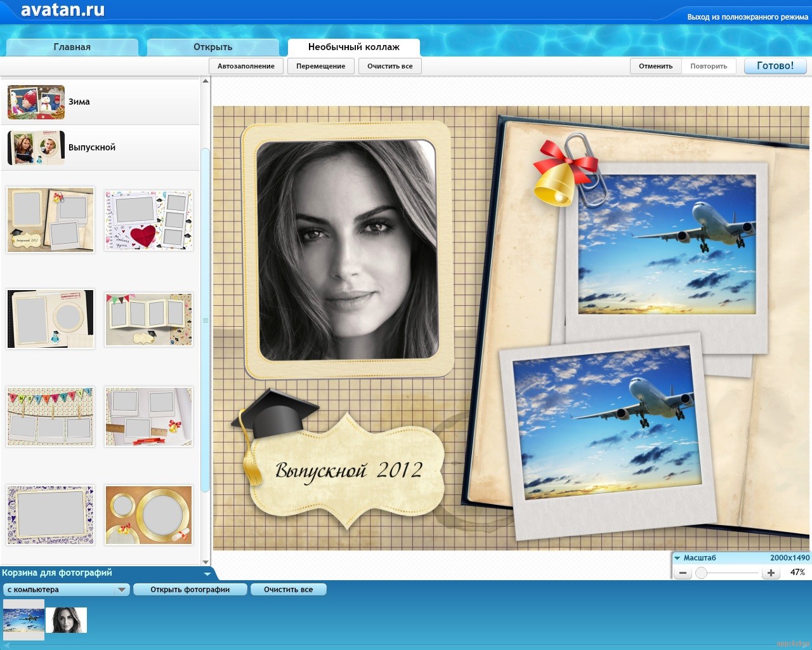The height and width of the screenshot is (650, 812).
Task: Choose the ruler and white paper template thumbnail
Action: (x=149, y=416)
